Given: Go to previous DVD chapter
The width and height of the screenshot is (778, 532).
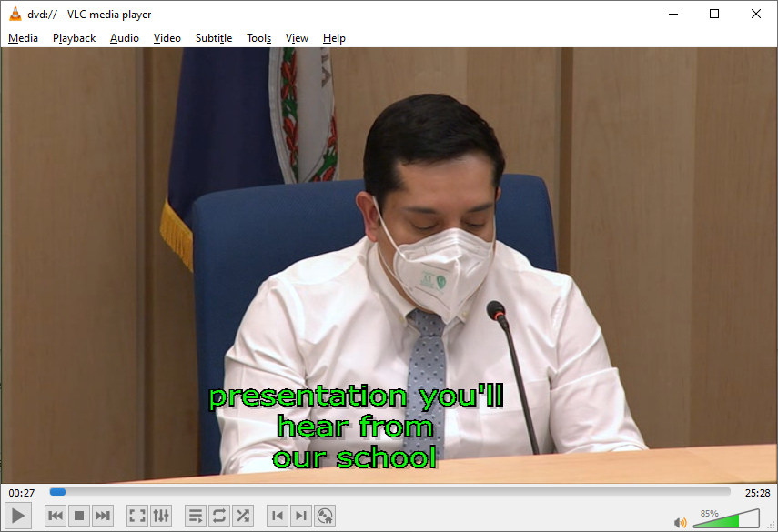Looking at the screenshot, I should pyautogui.click(x=278, y=516).
